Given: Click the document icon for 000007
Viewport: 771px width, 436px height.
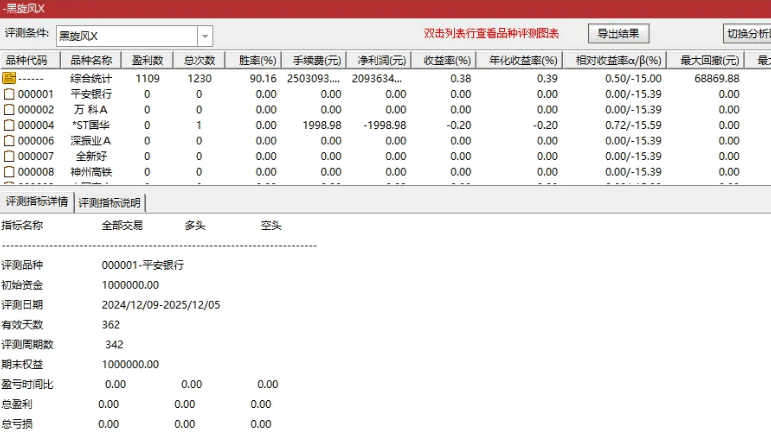Looking at the screenshot, I should click(x=9, y=156).
